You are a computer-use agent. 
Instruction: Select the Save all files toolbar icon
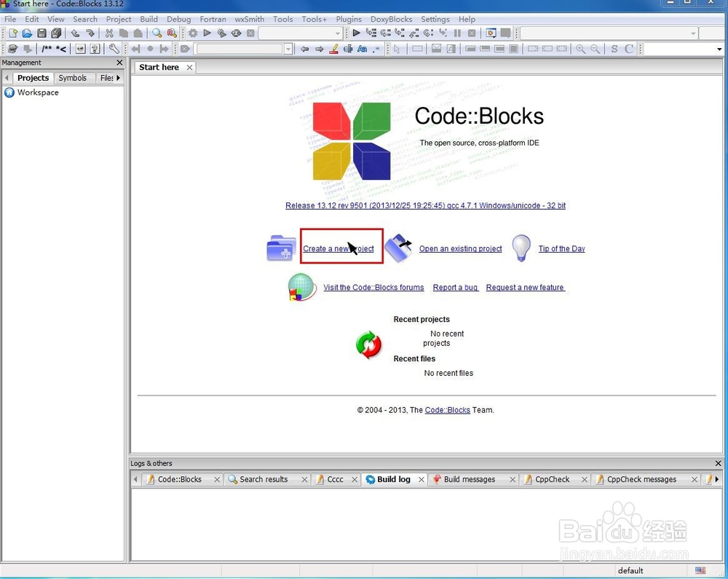56,33
